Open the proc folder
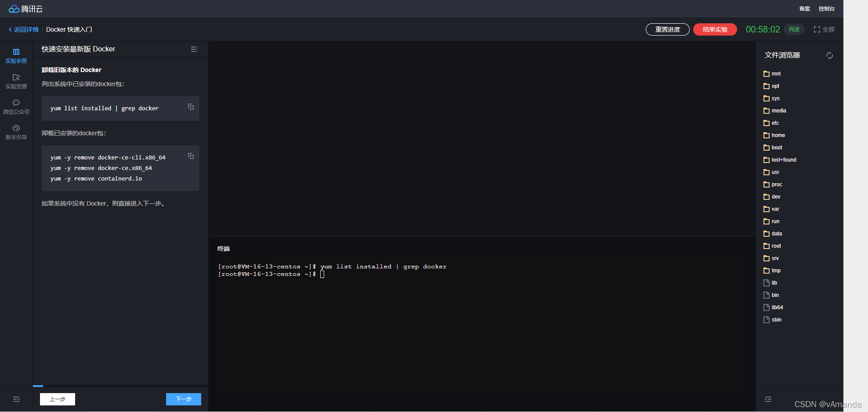 tap(773, 184)
